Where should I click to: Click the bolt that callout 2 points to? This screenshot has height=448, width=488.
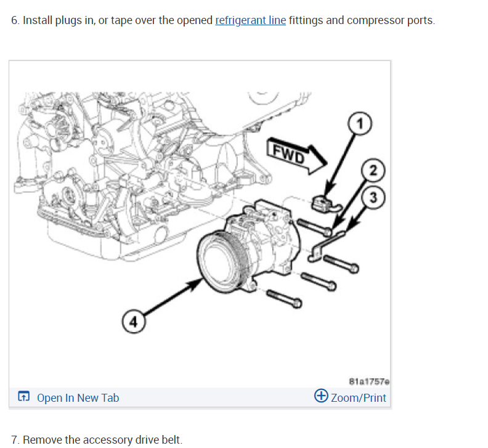click(314, 227)
